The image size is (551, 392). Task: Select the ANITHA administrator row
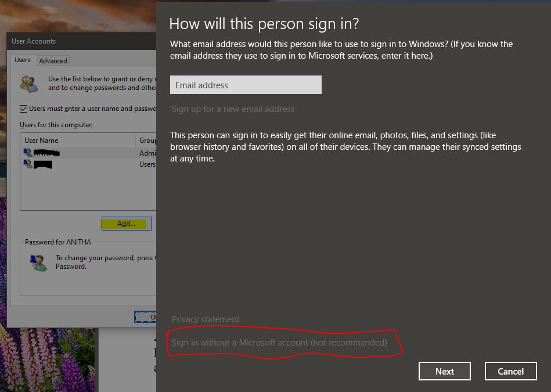81,153
